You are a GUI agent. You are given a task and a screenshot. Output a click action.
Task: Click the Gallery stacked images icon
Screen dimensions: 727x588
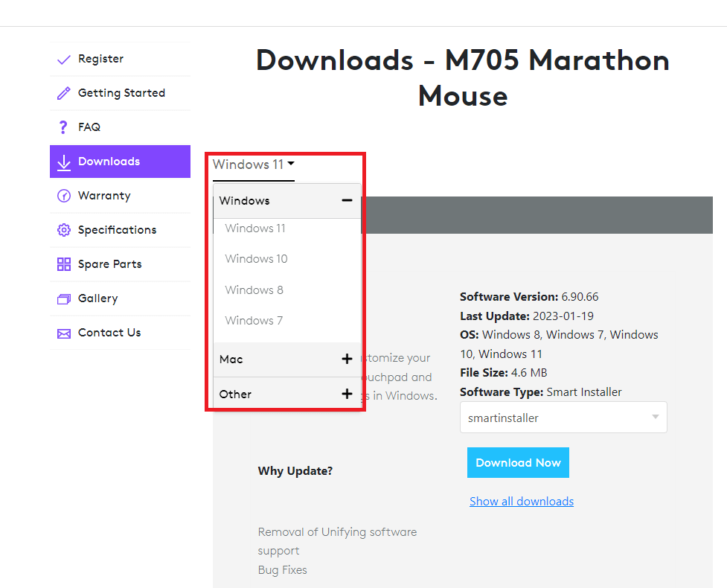coord(64,299)
